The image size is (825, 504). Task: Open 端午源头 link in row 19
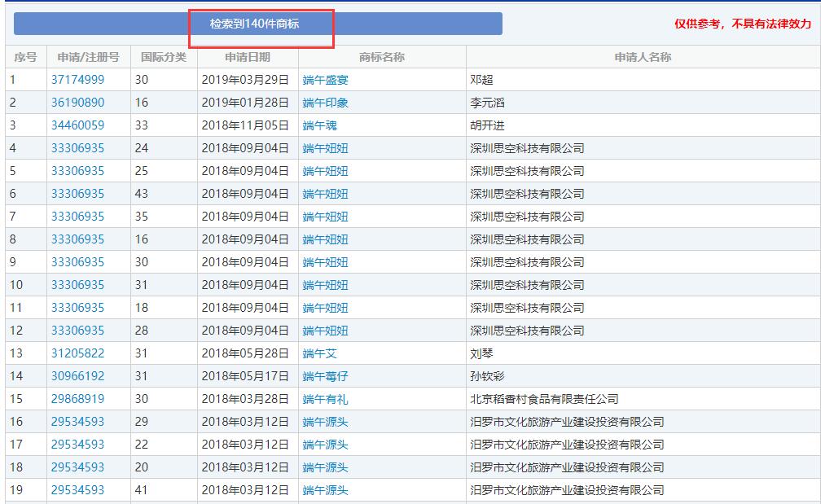click(325, 490)
